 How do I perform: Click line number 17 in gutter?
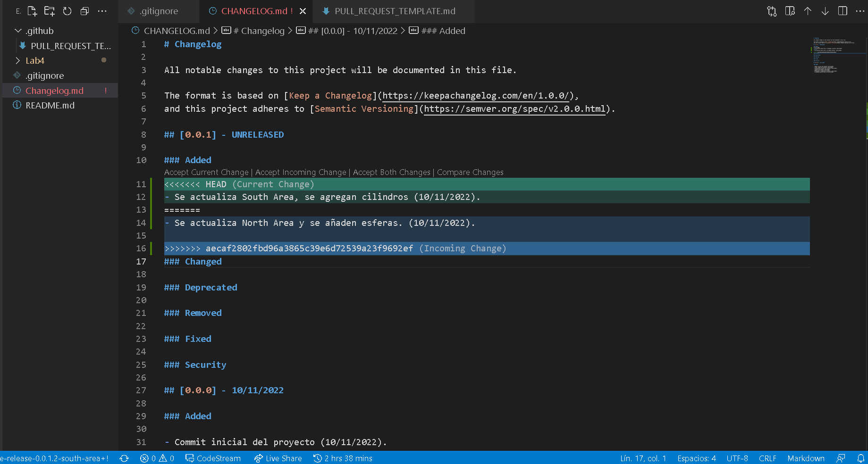tap(141, 262)
